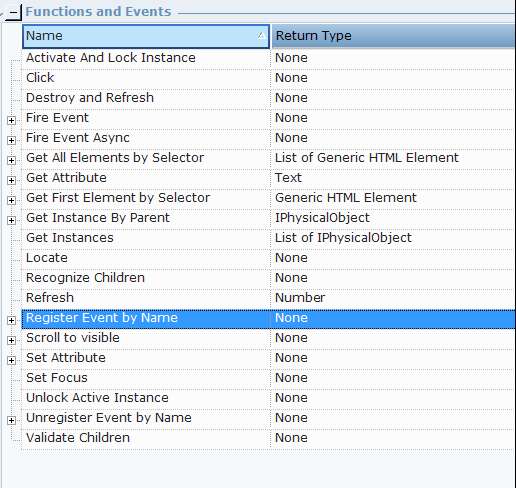Click the Name column sort arrow

coord(262,35)
